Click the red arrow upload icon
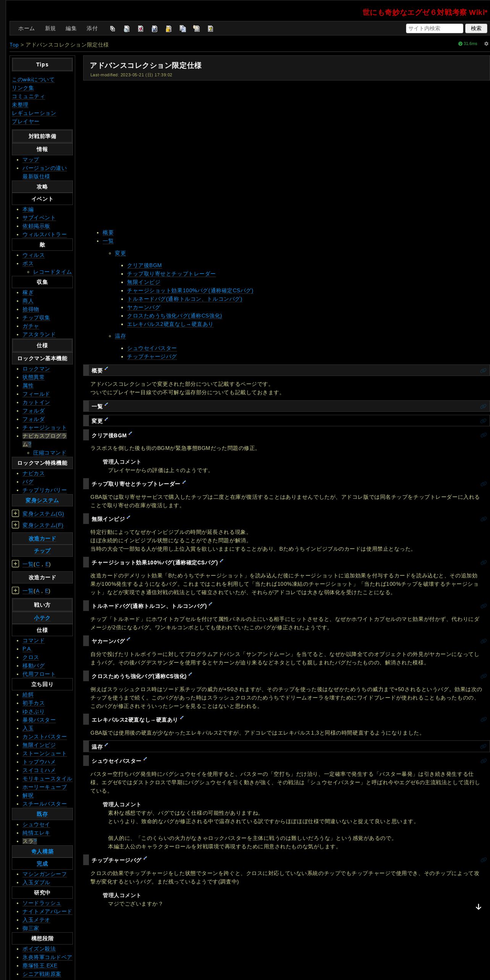The image size is (490, 980). (x=140, y=29)
